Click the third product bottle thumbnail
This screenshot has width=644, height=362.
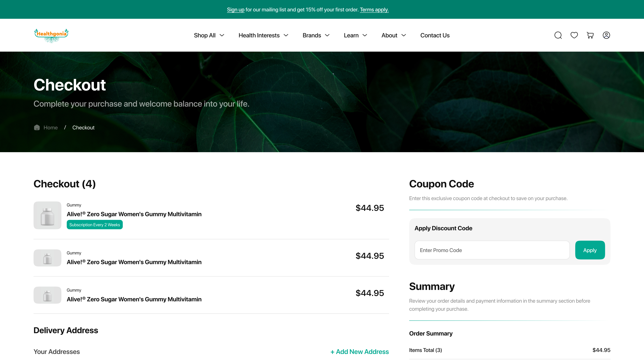(47, 295)
